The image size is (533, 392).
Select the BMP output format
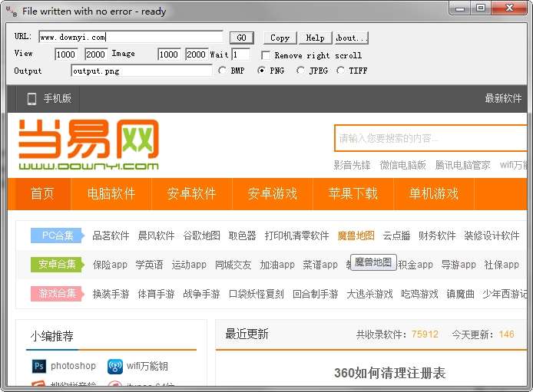tap(222, 71)
